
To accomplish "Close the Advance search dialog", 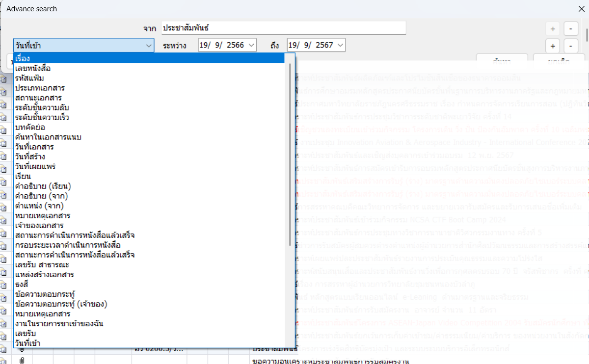I will [x=581, y=8].
